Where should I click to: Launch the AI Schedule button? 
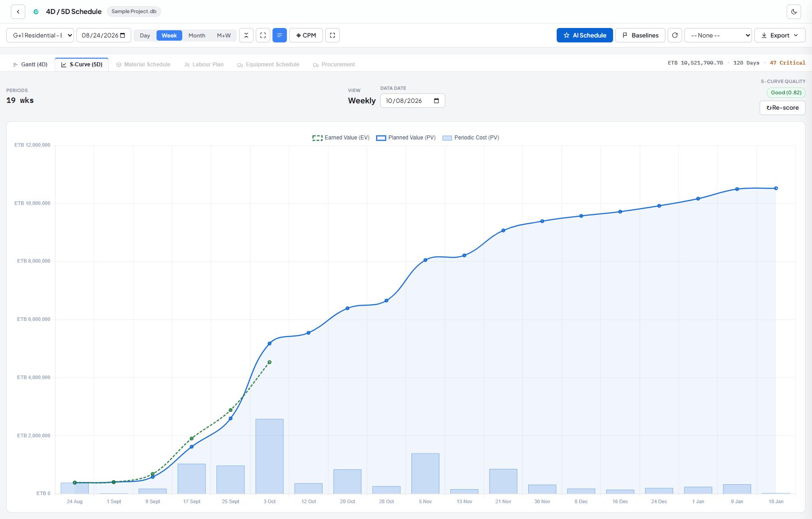tap(585, 35)
